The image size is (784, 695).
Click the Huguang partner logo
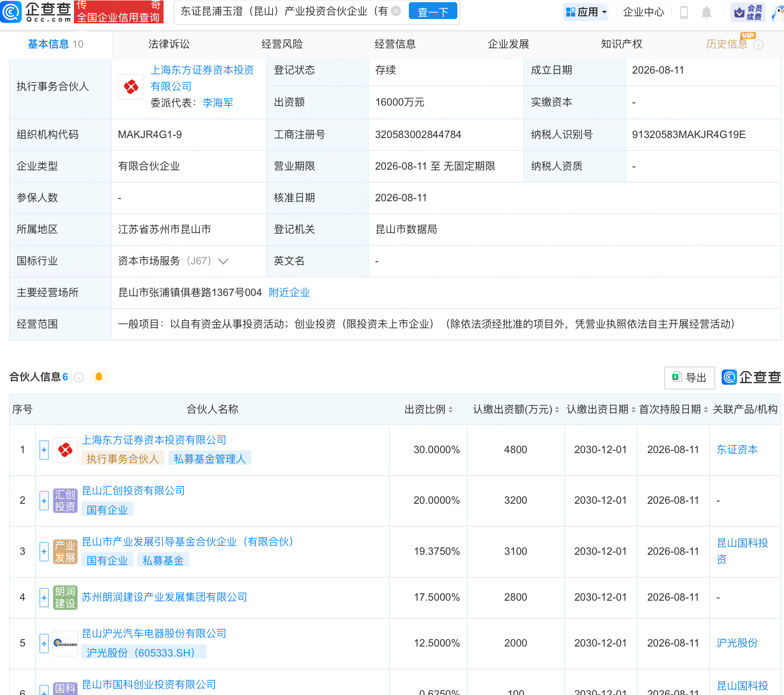65,644
